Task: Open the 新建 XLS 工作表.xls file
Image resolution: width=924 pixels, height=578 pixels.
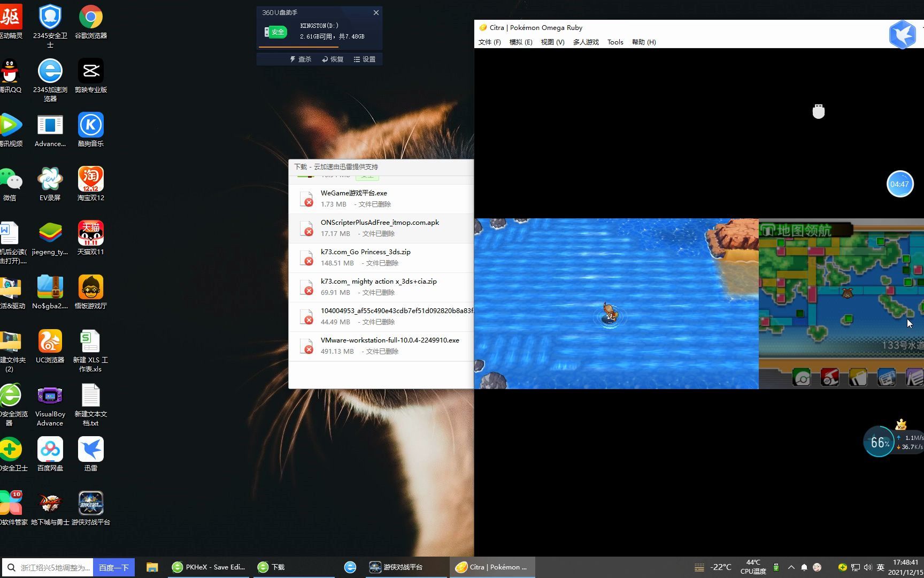Action: [91, 351]
